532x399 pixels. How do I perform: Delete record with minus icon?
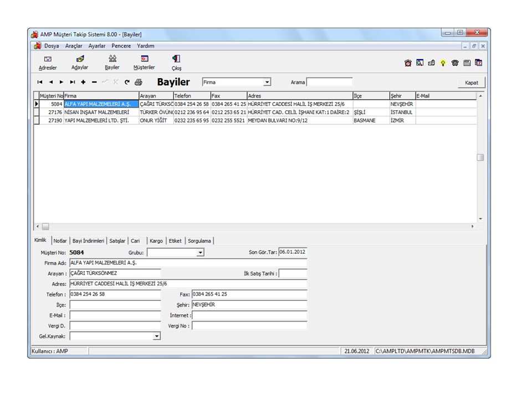94,82
